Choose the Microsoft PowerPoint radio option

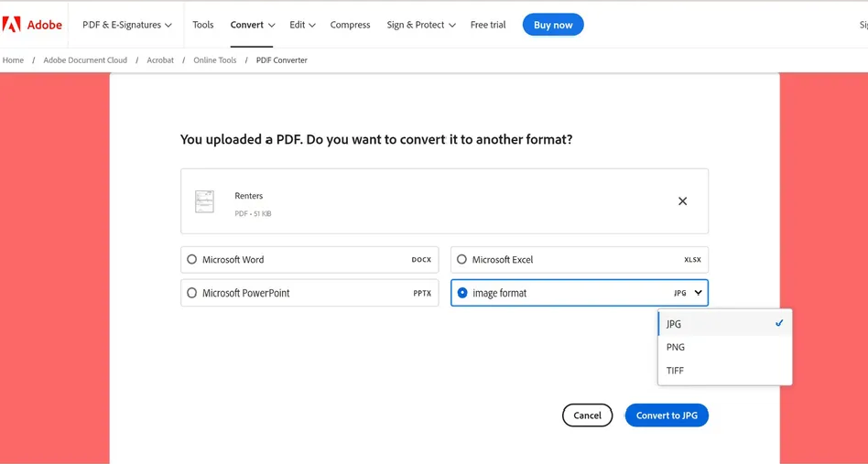(x=192, y=294)
